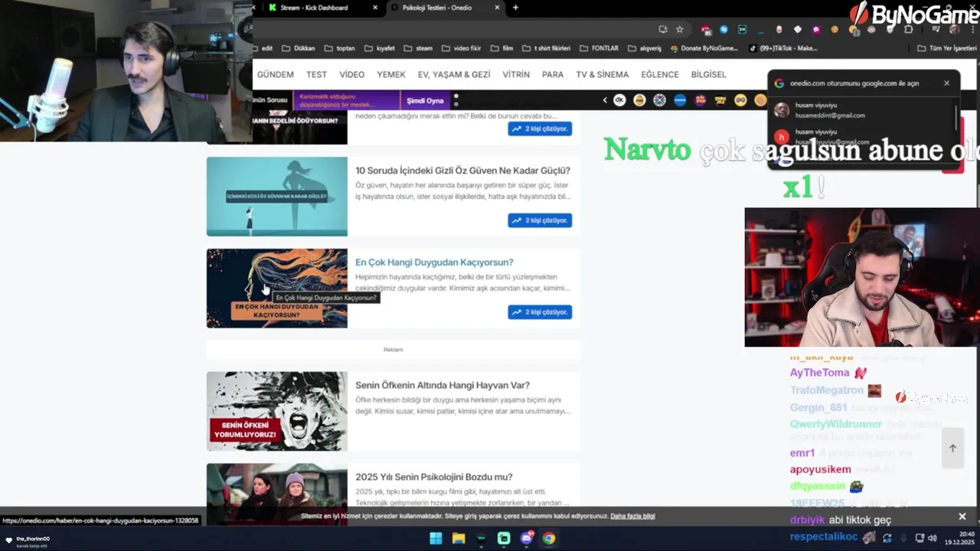The height and width of the screenshot is (551, 980).
Task: Open the TikTok - Make bookmark
Action: coord(783,48)
